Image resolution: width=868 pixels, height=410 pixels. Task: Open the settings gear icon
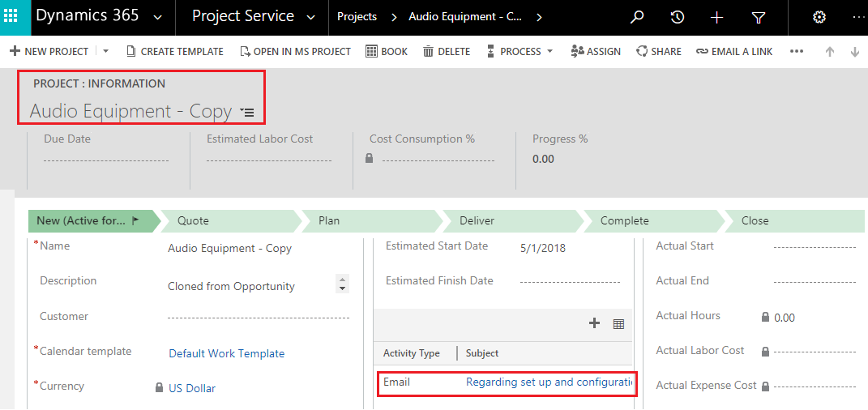click(819, 17)
